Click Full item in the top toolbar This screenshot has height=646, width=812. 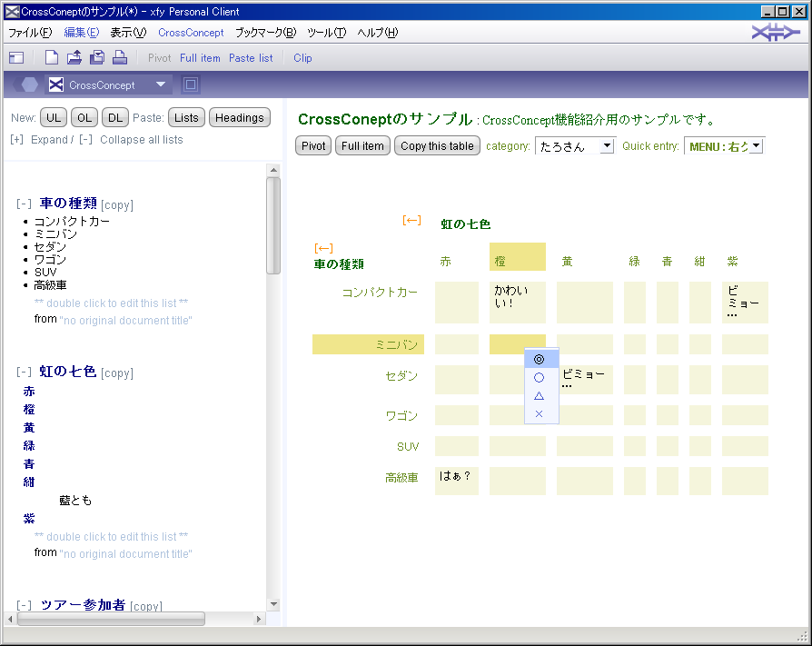(200, 58)
